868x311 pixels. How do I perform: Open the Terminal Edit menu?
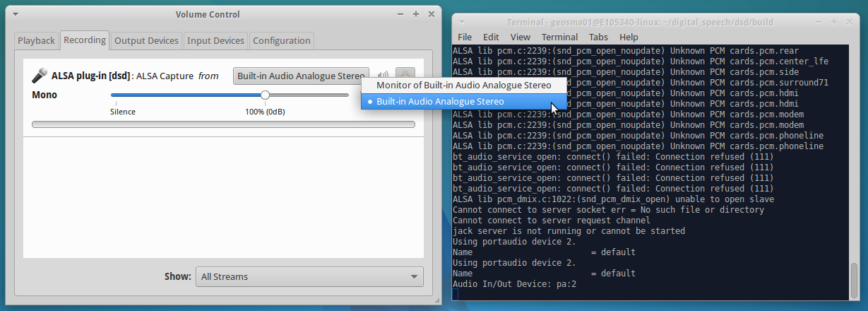click(491, 37)
